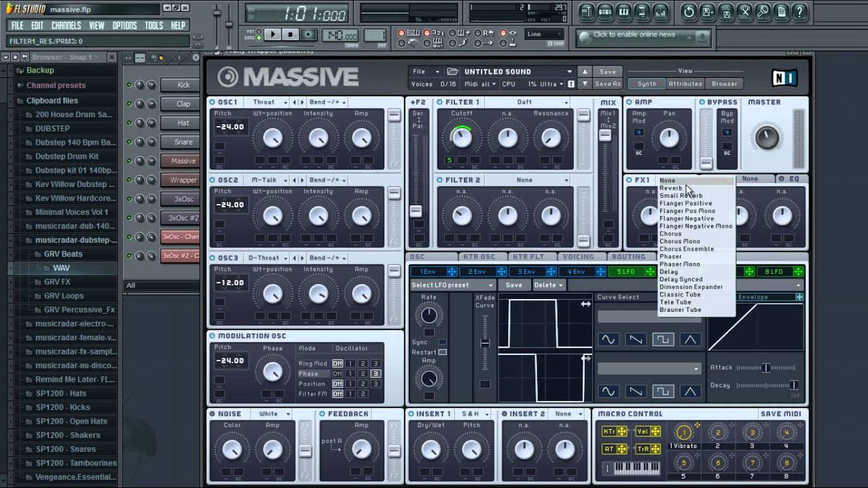This screenshot has width=868, height=488.
Task: Switch to the Attributes view
Action: 686,84
